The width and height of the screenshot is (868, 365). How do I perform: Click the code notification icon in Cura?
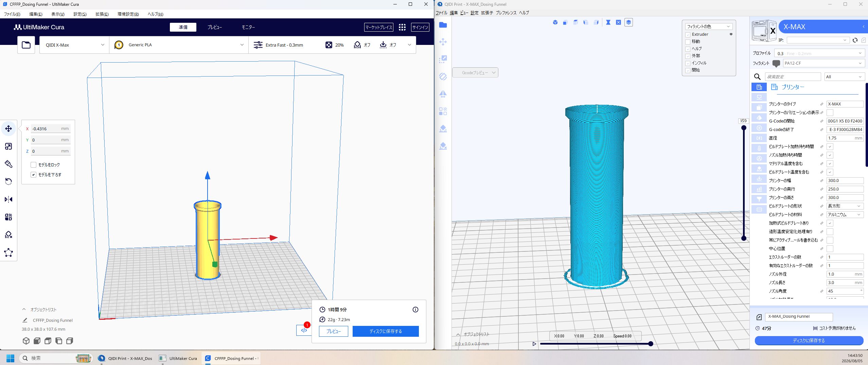(x=304, y=330)
